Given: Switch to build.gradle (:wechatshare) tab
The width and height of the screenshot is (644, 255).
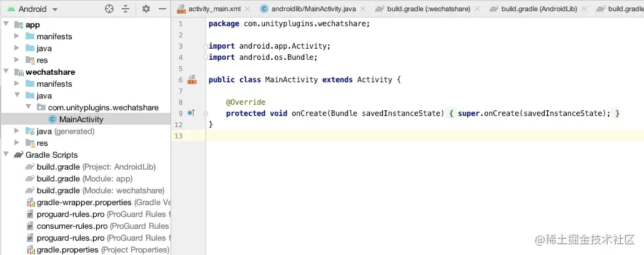Looking at the screenshot, I should pos(428,9).
